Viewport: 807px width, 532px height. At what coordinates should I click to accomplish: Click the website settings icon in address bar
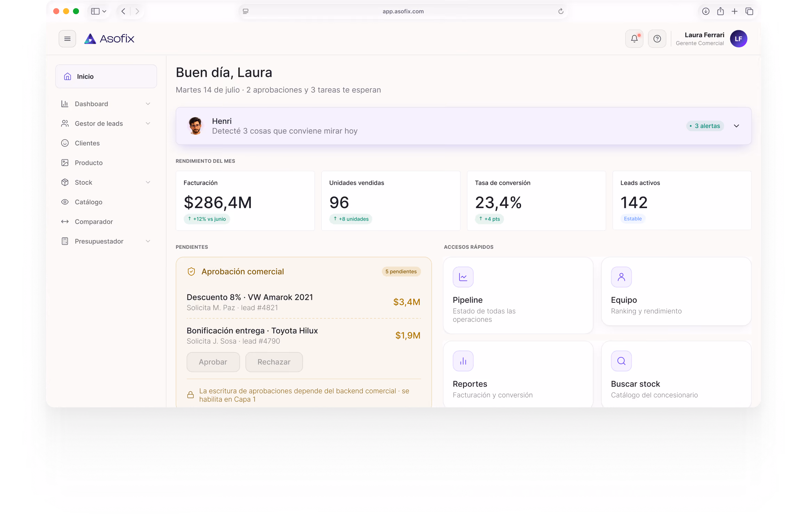tap(246, 11)
